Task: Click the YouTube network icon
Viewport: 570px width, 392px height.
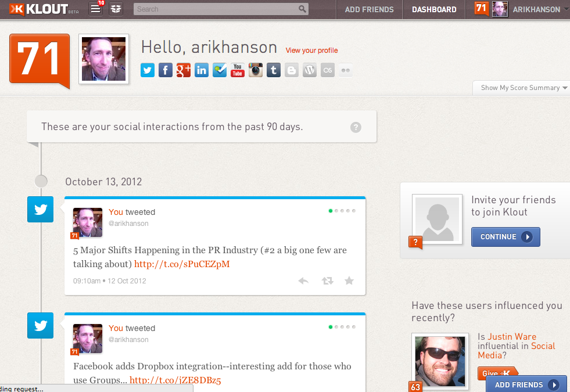Action: point(238,70)
